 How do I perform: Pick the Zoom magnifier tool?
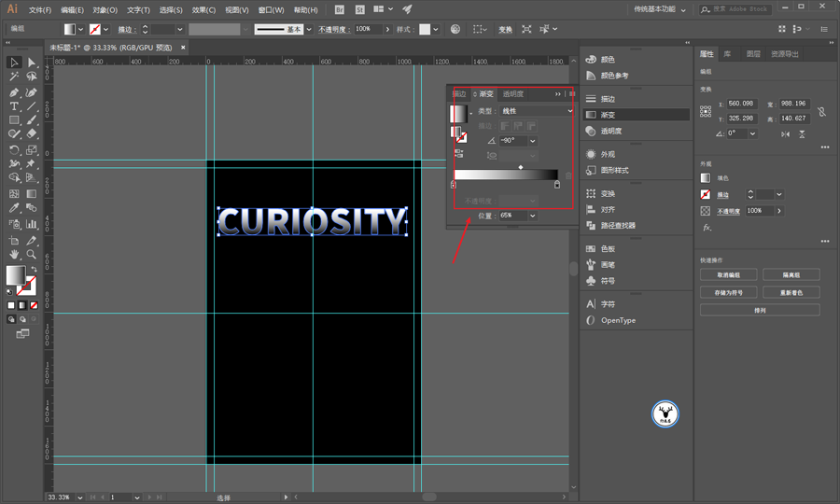click(32, 254)
